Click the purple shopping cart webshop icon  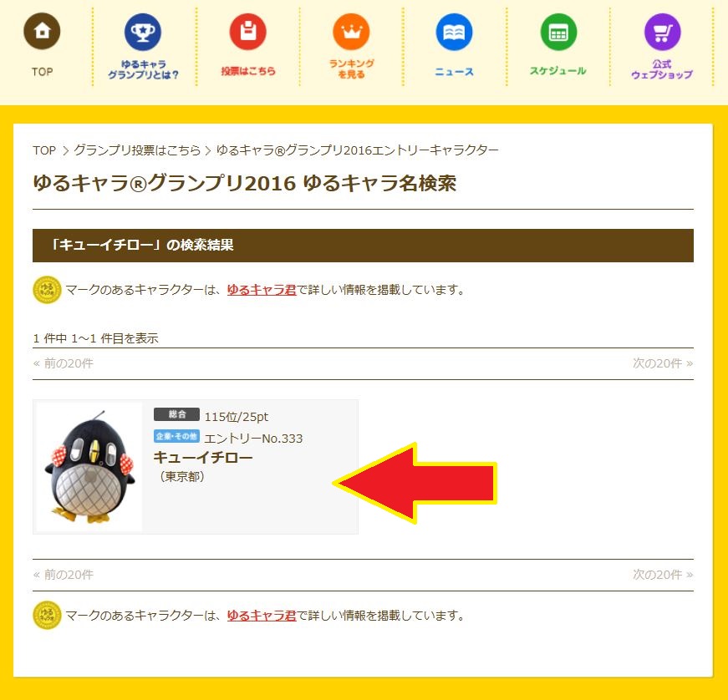(x=663, y=32)
